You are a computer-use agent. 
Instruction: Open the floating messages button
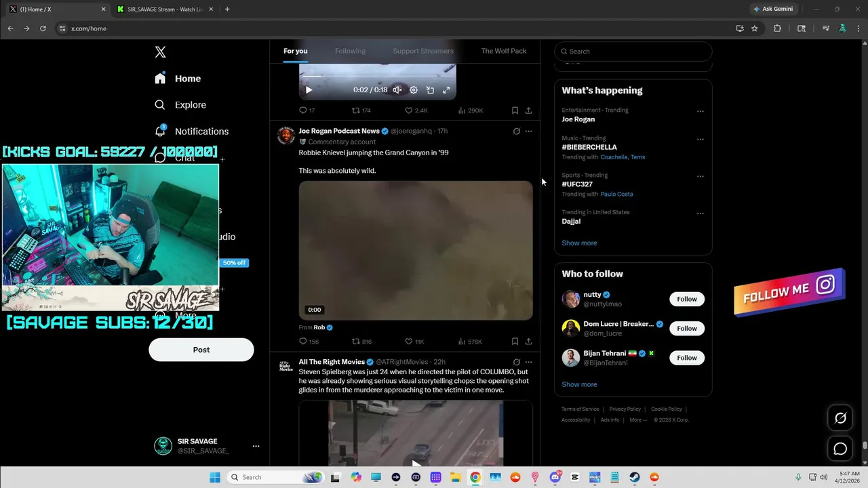840,449
